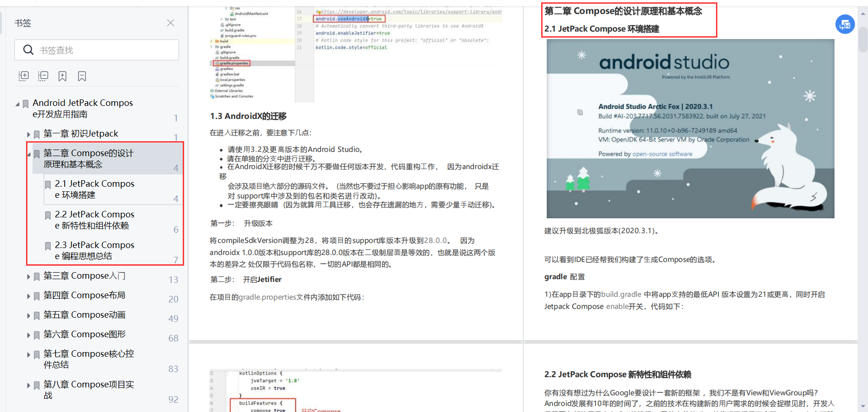Click the 第二步: 开启Jetifier line
868x412 pixels.
(x=246, y=280)
